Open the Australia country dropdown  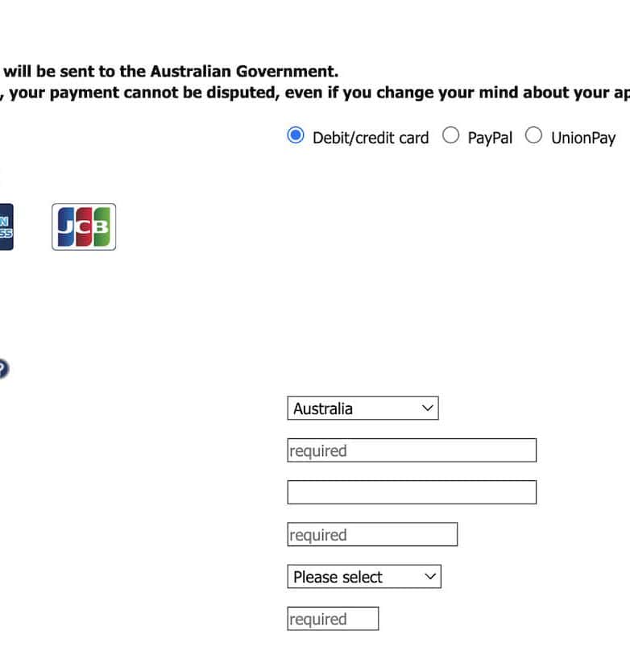click(363, 409)
